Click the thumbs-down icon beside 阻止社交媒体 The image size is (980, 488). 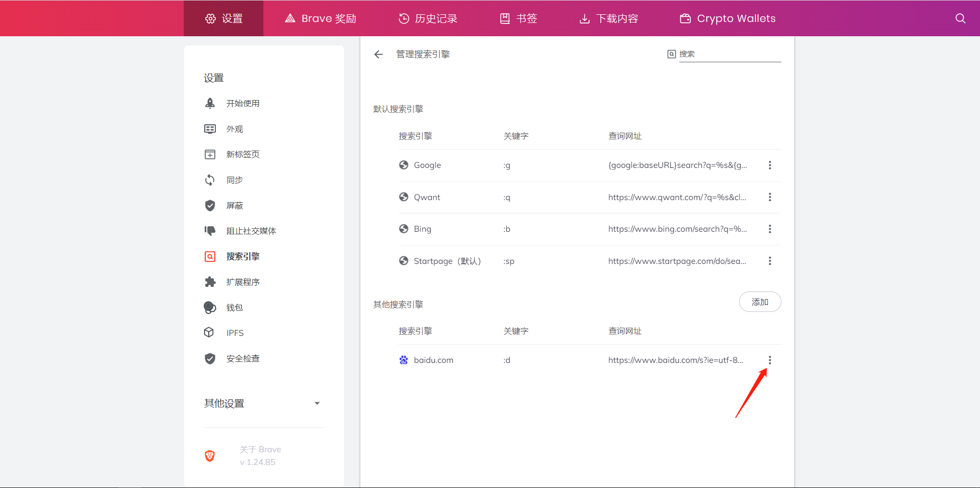pos(210,231)
